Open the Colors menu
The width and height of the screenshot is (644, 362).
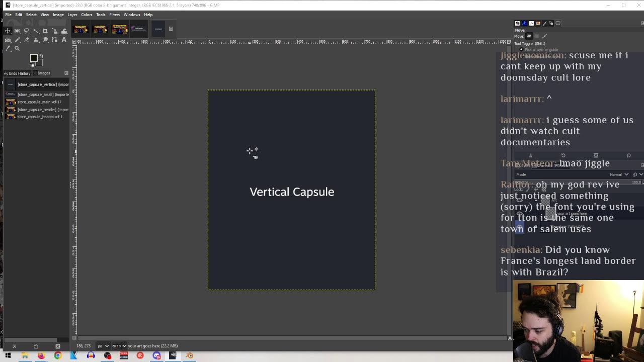point(87,15)
